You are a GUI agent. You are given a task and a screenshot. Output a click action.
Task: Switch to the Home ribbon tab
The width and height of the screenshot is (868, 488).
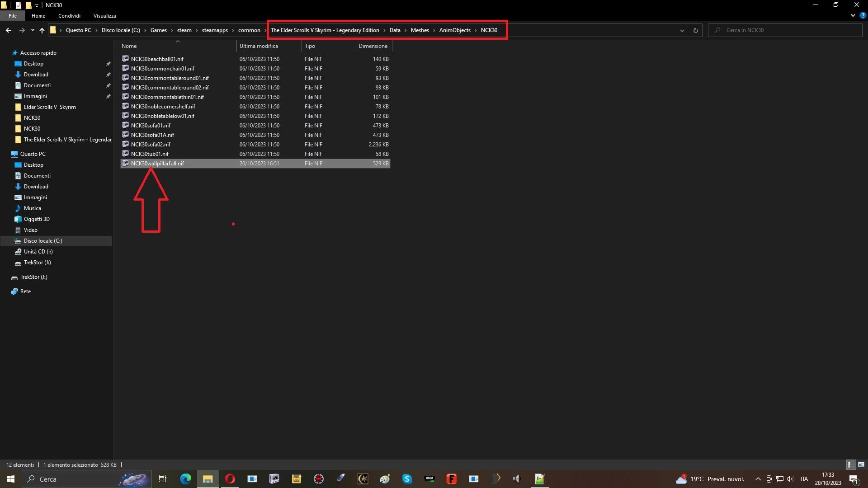38,16
